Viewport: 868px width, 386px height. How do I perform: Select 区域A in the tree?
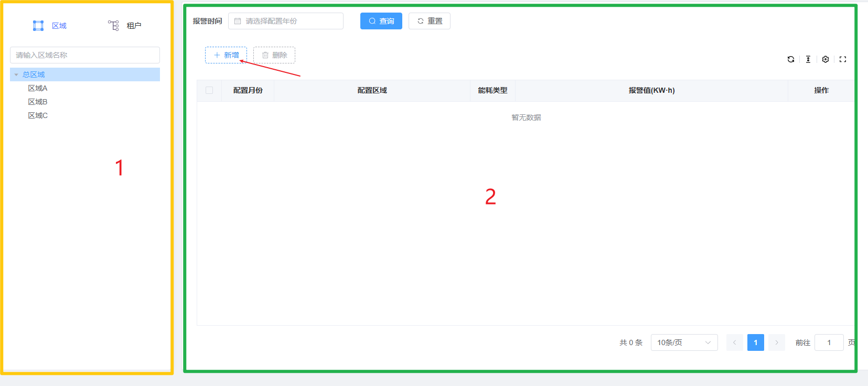pyautogui.click(x=38, y=88)
